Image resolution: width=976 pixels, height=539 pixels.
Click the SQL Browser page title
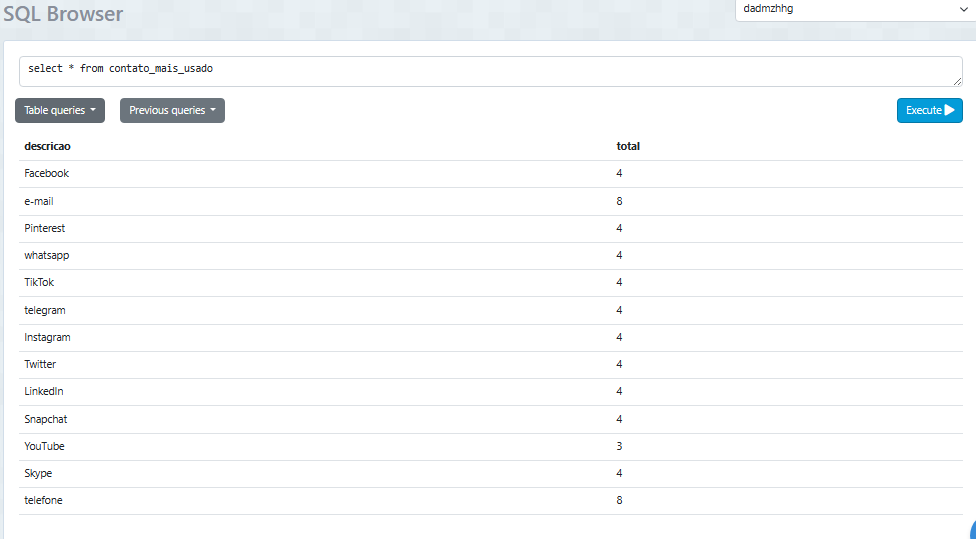[x=63, y=13]
